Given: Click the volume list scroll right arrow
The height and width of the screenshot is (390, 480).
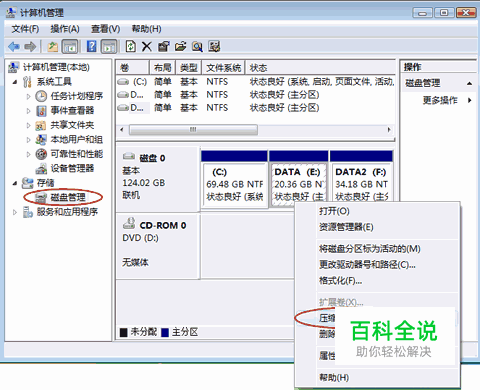Looking at the screenshot, I should point(389,130).
